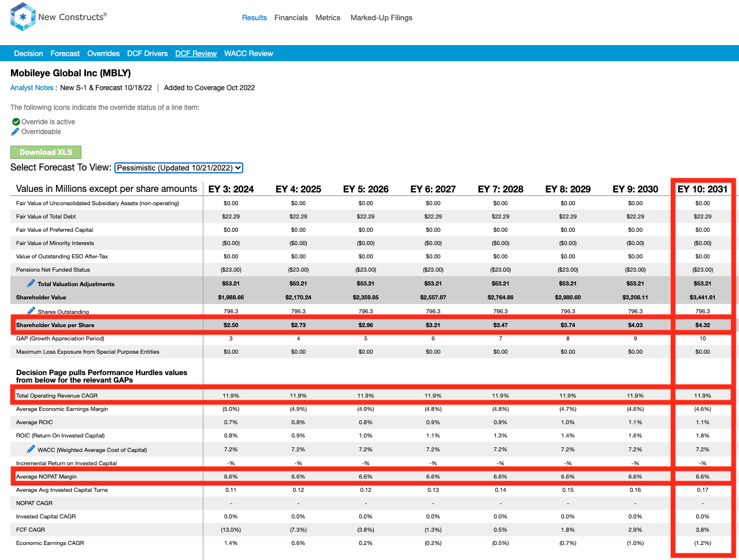Click the Fair Value of Total Debt label
The height and width of the screenshot is (560, 739).
[x=46, y=217]
